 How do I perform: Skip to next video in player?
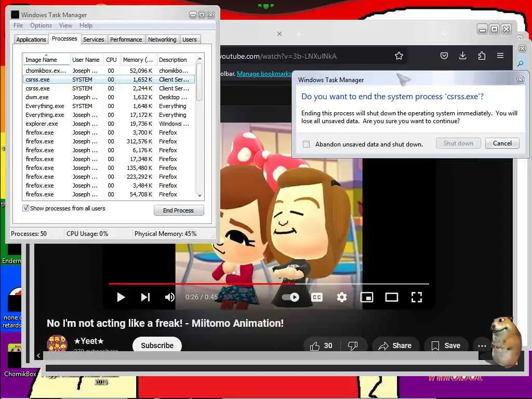click(x=145, y=297)
